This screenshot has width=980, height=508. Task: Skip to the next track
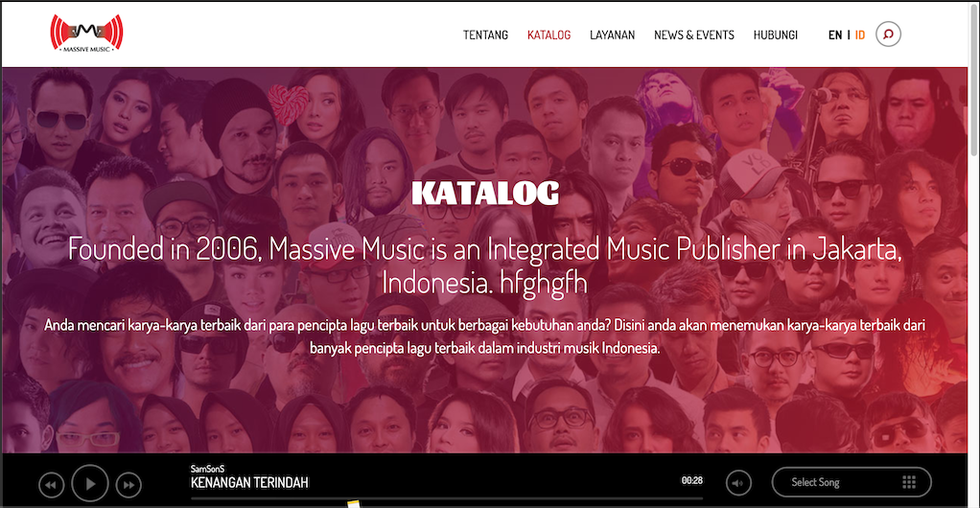[128, 485]
